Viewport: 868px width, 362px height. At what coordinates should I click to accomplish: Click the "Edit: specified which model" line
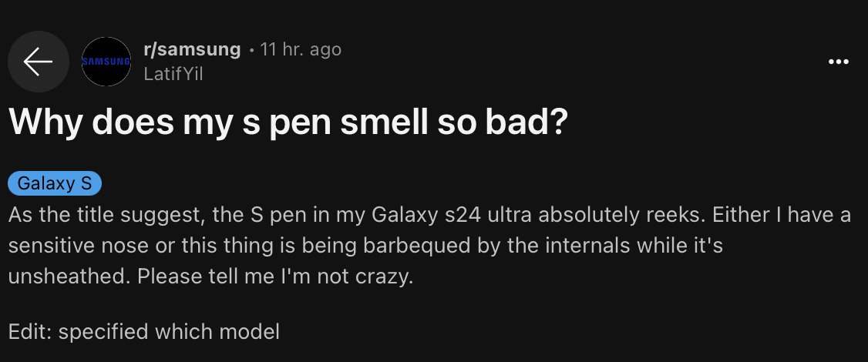(x=144, y=332)
